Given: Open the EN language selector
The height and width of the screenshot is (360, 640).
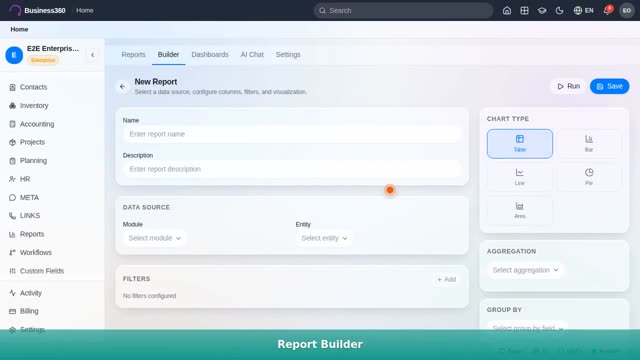Looking at the screenshot, I should pyautogui.click(x=583, y=11).
